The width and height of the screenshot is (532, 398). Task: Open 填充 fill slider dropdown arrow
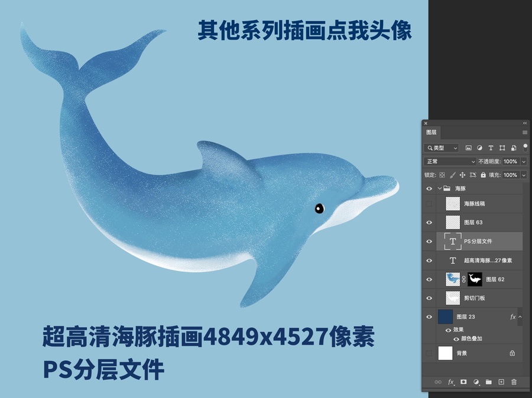[x=524, y=175]
